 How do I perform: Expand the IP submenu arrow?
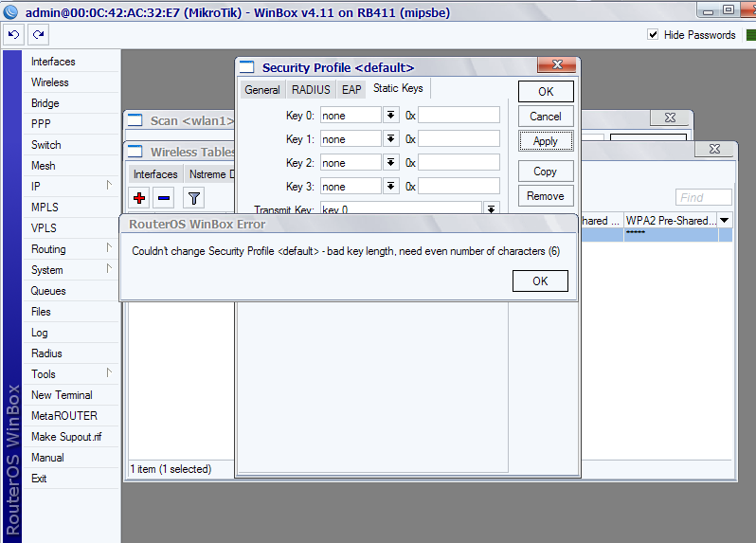pyautogui.click(x=109, y=185)
